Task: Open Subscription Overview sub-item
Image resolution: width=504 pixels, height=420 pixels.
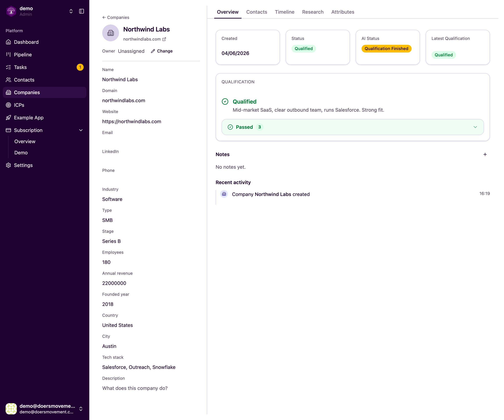Action: pyautogui.click(x=25, y=142)
